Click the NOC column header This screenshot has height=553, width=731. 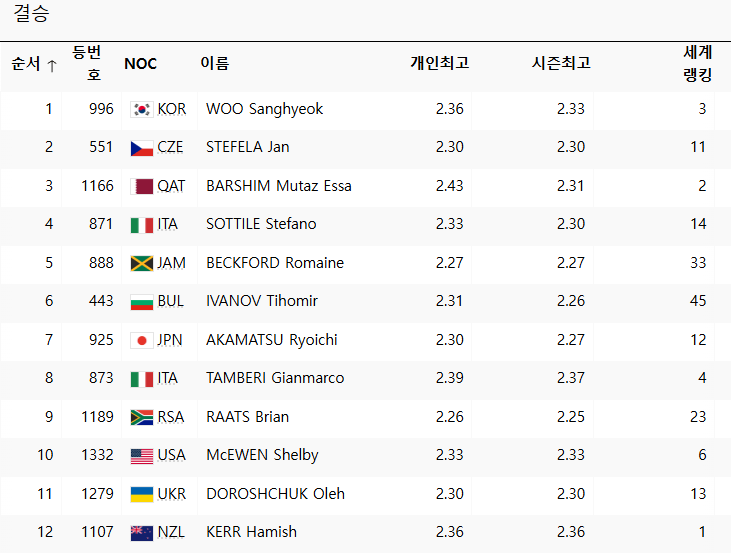[x=140, y=64]
